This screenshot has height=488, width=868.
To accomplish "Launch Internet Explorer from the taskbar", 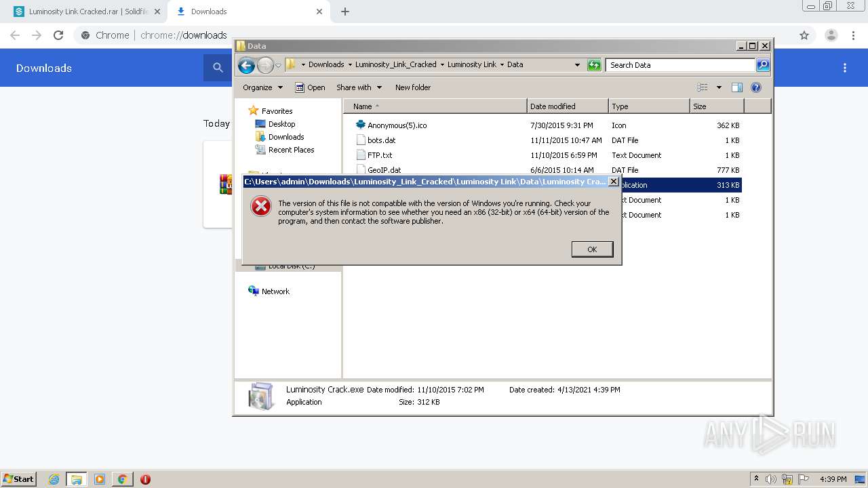I will click(x=54, y=479).
